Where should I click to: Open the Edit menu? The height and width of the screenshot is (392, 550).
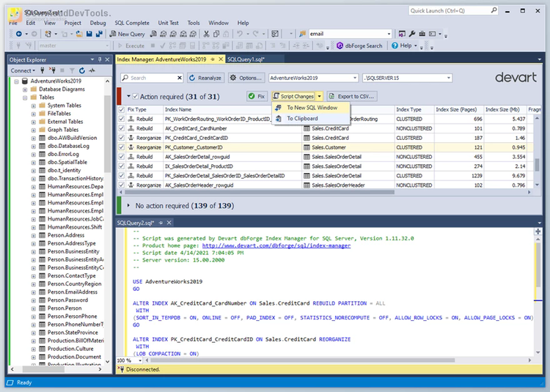(31, 23)
